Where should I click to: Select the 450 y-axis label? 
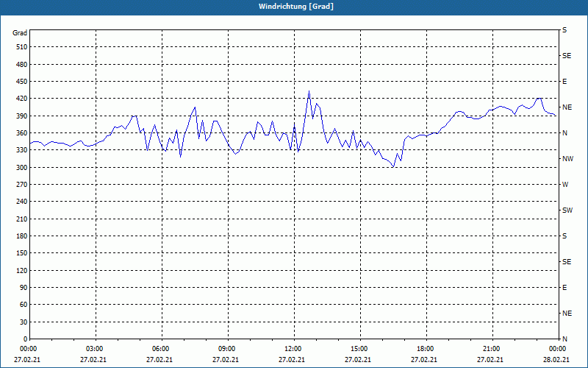(22, 82)
